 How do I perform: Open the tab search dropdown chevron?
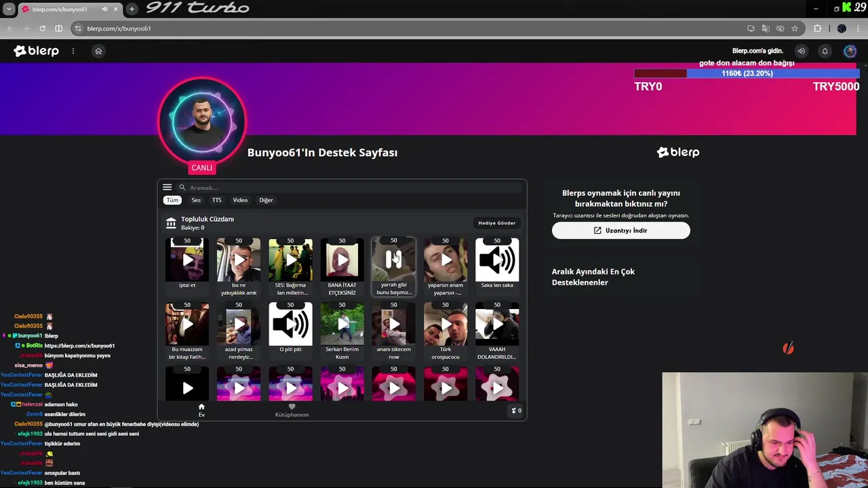[9, 9]
